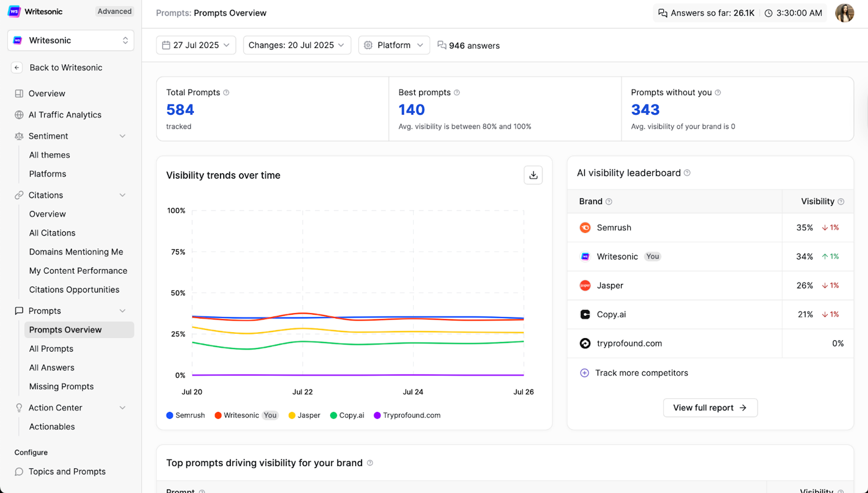The image size is (868, 493).
Task: Click the info icon next to Prompts without you
Action: (x=718, y=93)
